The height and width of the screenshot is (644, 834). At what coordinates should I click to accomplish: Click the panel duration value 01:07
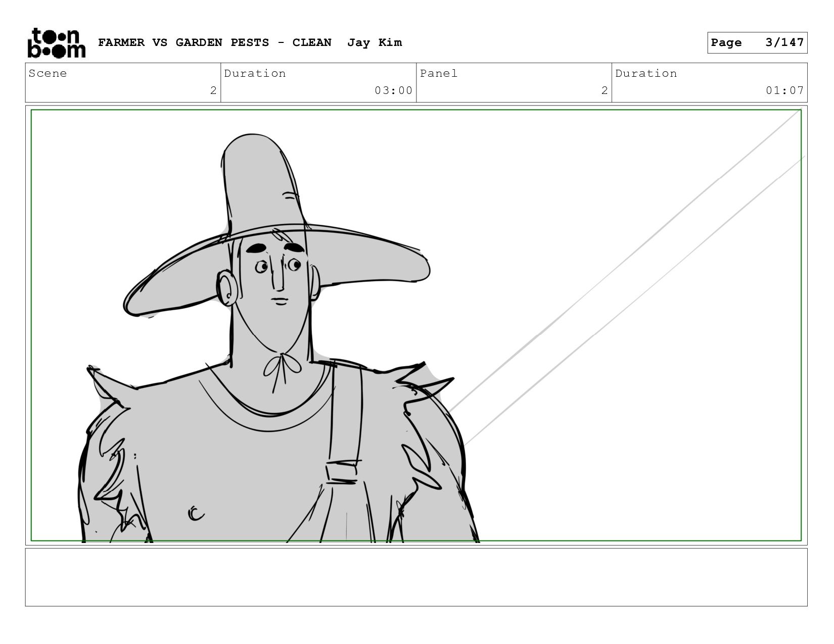(784, 90)
